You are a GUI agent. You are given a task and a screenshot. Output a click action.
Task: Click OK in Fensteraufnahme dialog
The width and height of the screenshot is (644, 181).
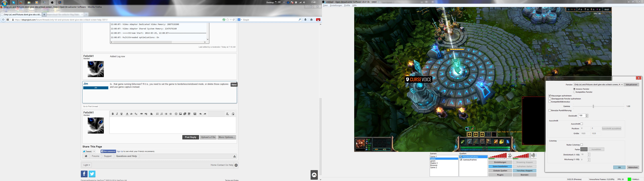[x=619, y=167]
